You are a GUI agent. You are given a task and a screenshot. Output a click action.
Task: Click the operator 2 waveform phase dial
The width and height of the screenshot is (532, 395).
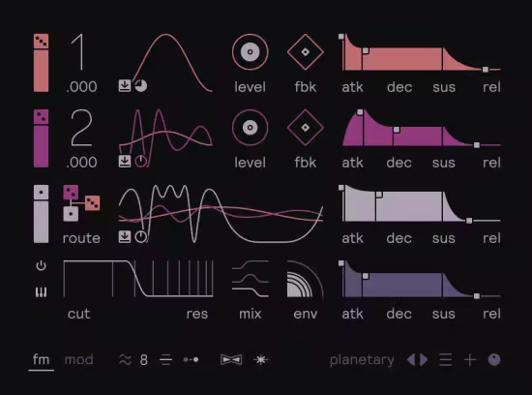click(141, 161)
